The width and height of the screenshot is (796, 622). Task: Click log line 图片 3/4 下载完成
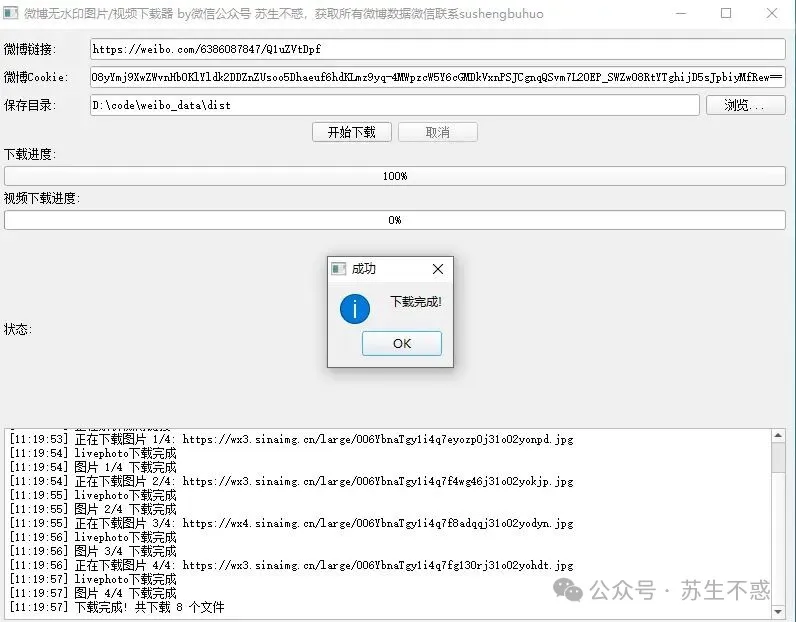click(x=93, y=551)
